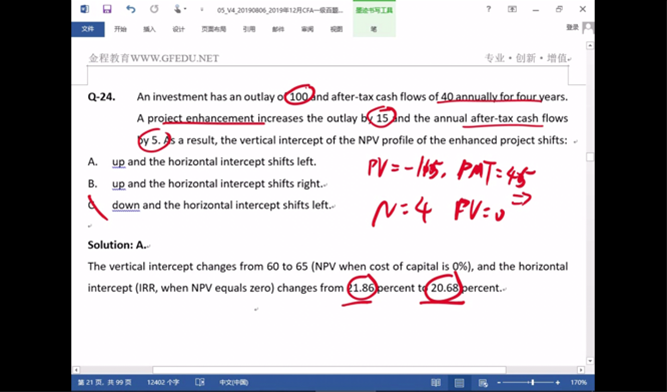Switch to the 插入 insert ribbon tab
The height and width of the screenshot is (392, 667).
pos(149,29)
